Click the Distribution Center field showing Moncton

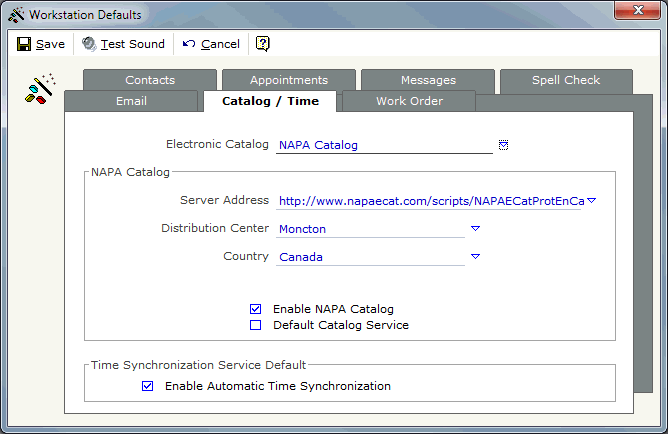coord(371,229)
